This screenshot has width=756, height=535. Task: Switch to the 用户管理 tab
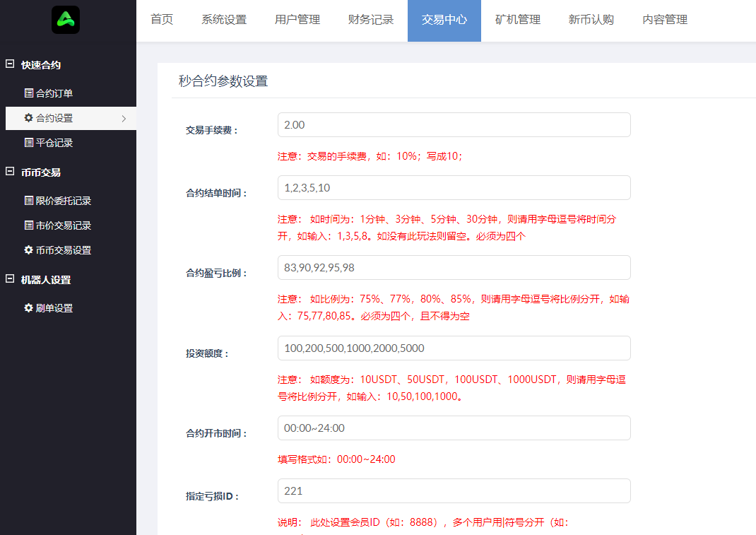(297, 20)
